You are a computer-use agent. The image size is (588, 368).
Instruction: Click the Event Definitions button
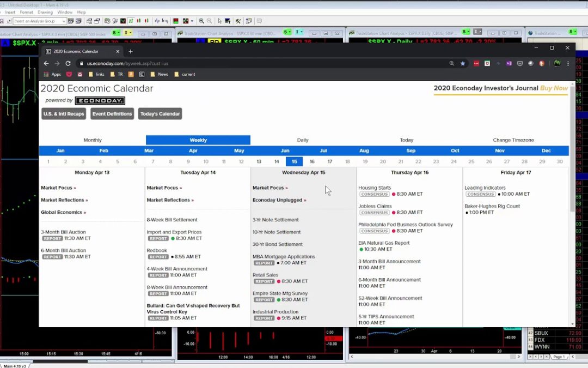(x=112, y=114)
